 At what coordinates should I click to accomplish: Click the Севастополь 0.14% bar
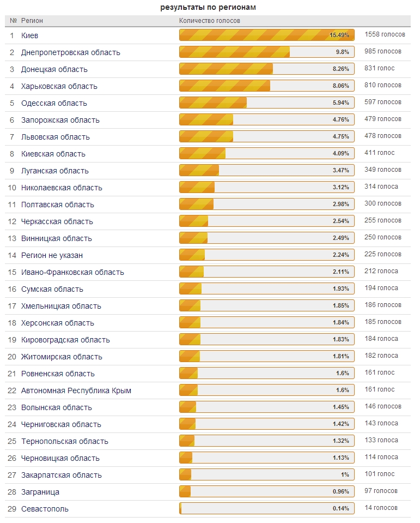(267, 508)
